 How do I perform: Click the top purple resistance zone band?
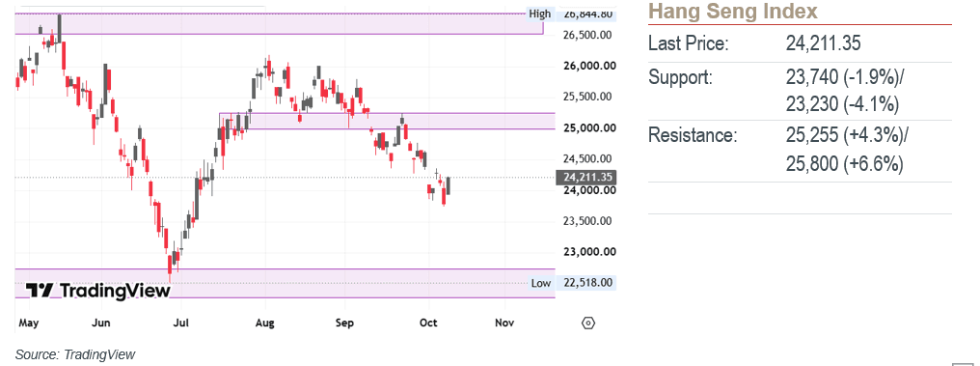pyautogui.click(x=279, y=24)
